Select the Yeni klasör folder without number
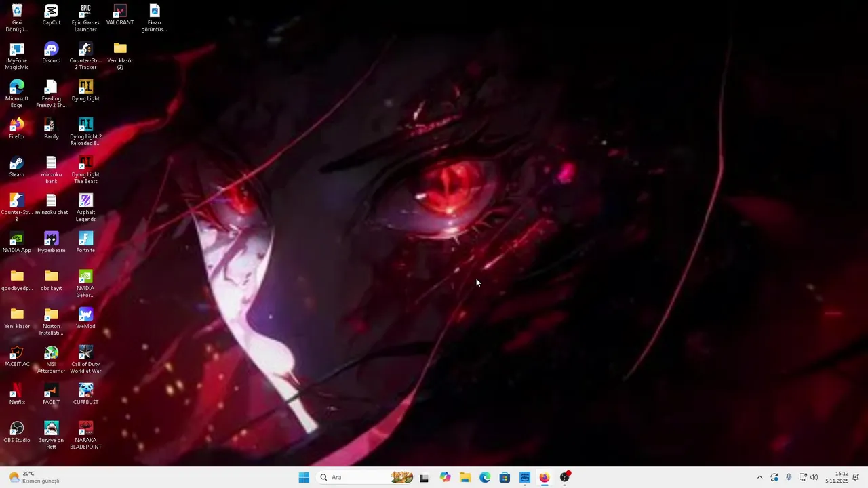Image resolution: width=868 pixels, height=488 pixels. click(17, 319)
